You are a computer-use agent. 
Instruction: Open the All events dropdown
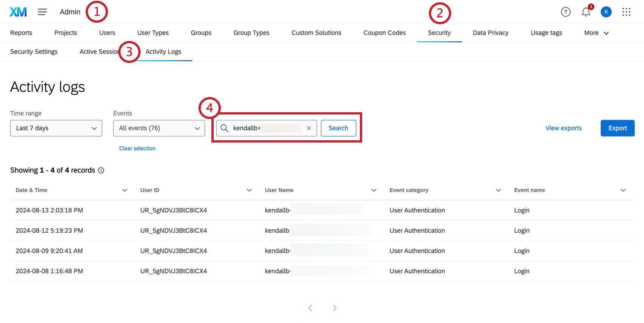pos(159,128)
